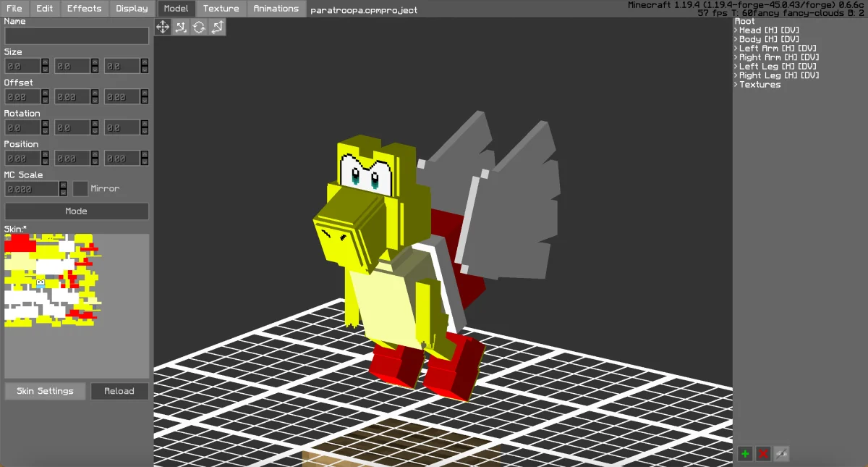Select 'Head [H] [DV]' tree row

[769, 30]
